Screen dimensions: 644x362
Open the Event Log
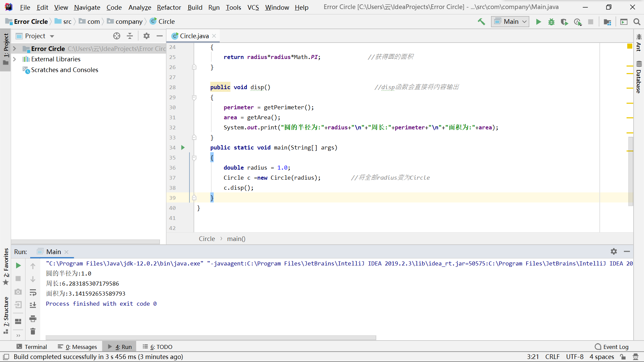(x=611, y=347)
